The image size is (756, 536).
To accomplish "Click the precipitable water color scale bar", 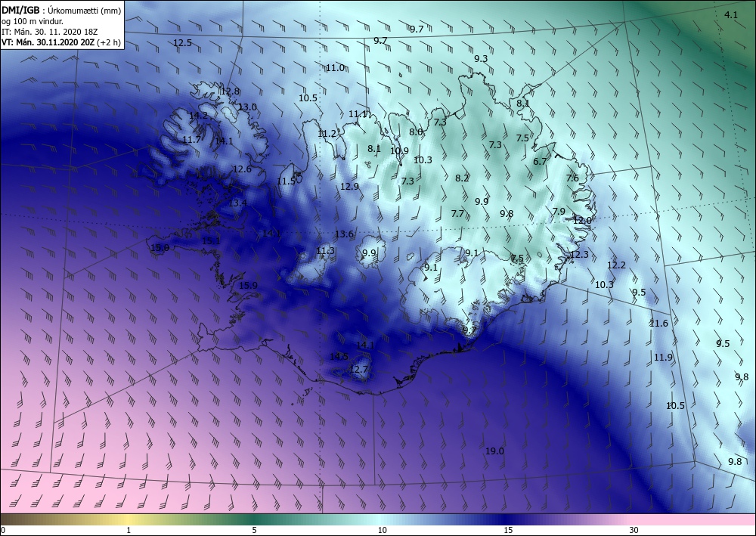I will (378, 519).
